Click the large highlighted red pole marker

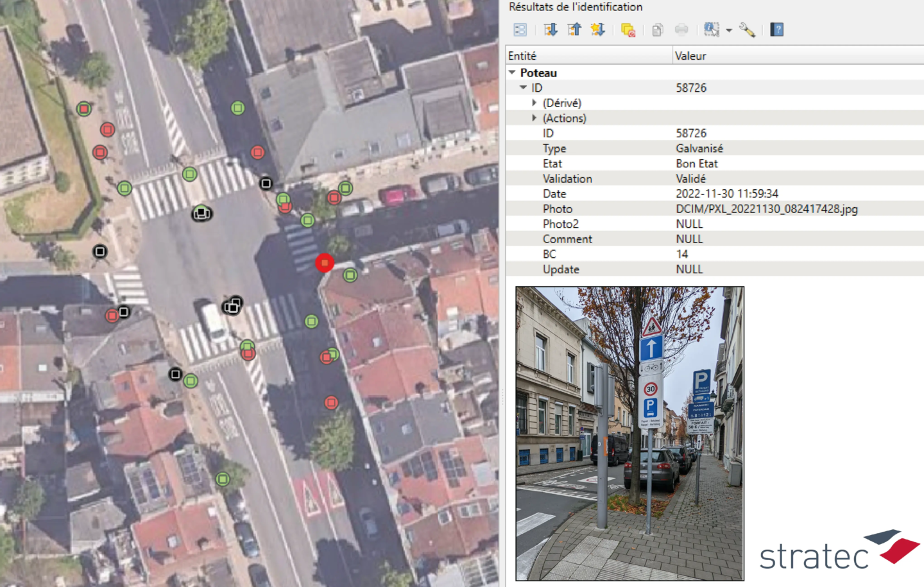[x=325, y=262]
